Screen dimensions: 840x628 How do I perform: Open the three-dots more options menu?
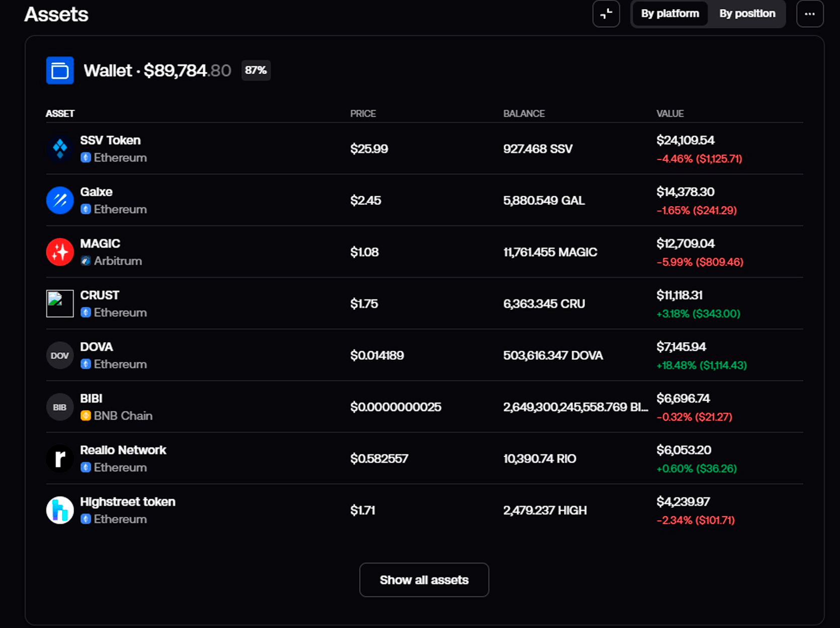tap(810, 14)
